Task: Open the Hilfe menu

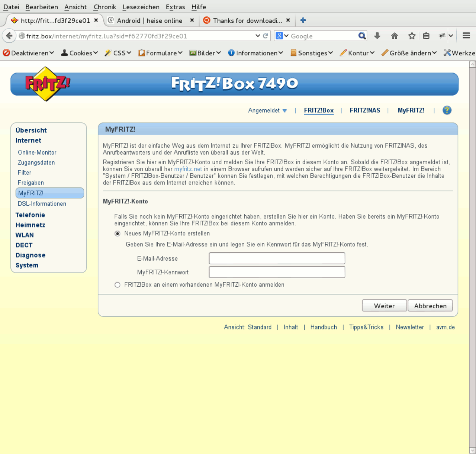Action: click(199, 7)
